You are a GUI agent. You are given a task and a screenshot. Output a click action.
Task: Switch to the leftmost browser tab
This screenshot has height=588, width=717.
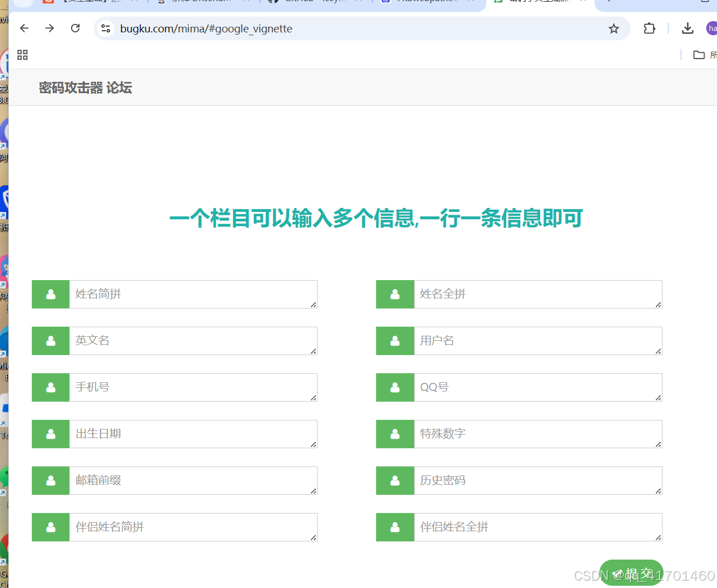pyautogui.click(x=85, y=3)
